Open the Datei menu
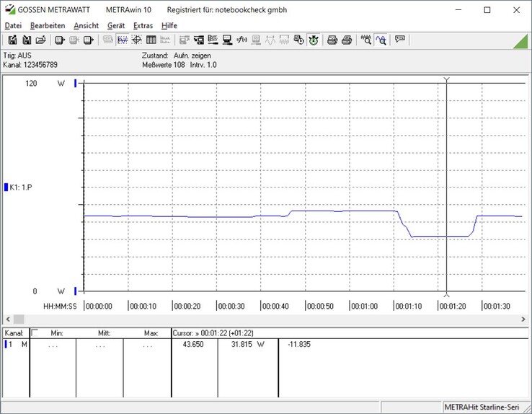The image size is (532, 414). coord(13,26)
